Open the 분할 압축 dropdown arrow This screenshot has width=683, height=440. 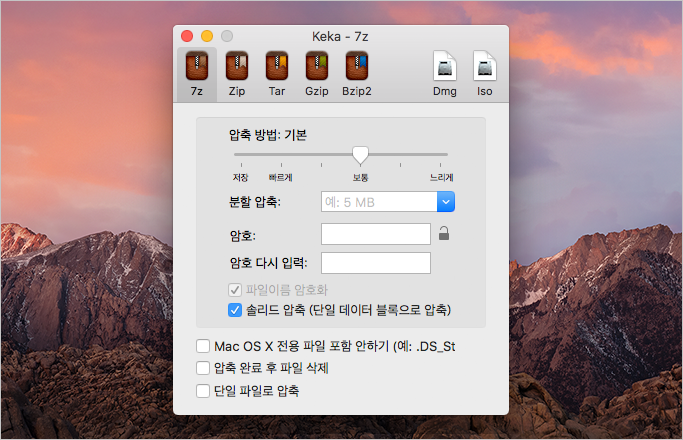click(x=446, y=202)
